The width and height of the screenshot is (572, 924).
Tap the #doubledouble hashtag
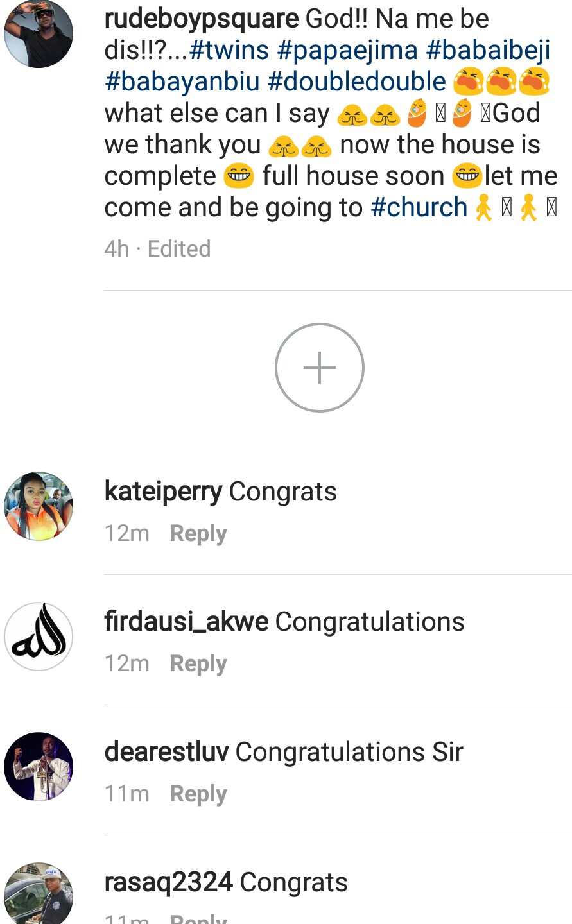point(357,81)
